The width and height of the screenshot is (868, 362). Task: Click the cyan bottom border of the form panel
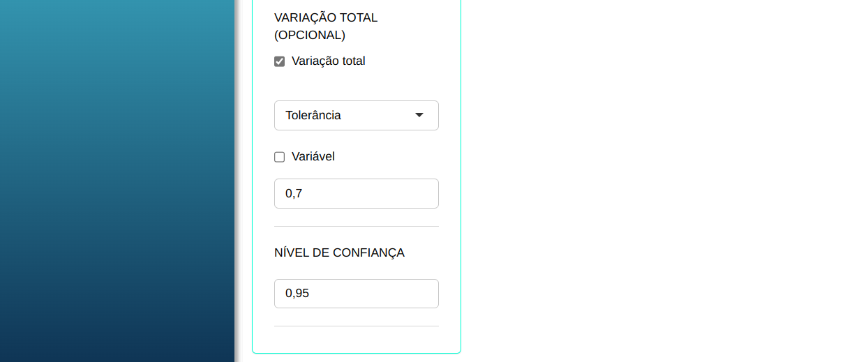(x=356, y=353)
